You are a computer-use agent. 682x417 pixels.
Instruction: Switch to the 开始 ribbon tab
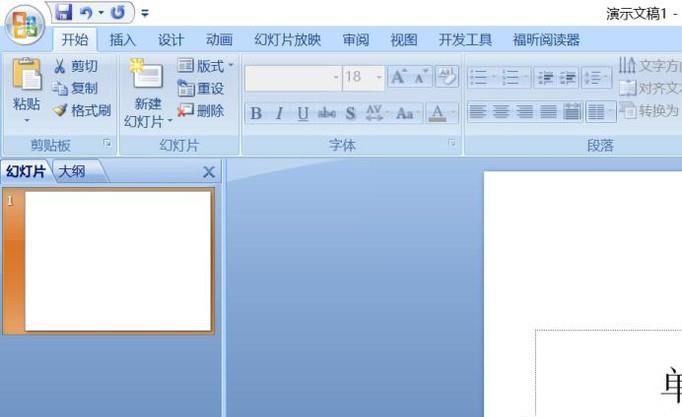[75, 40]
